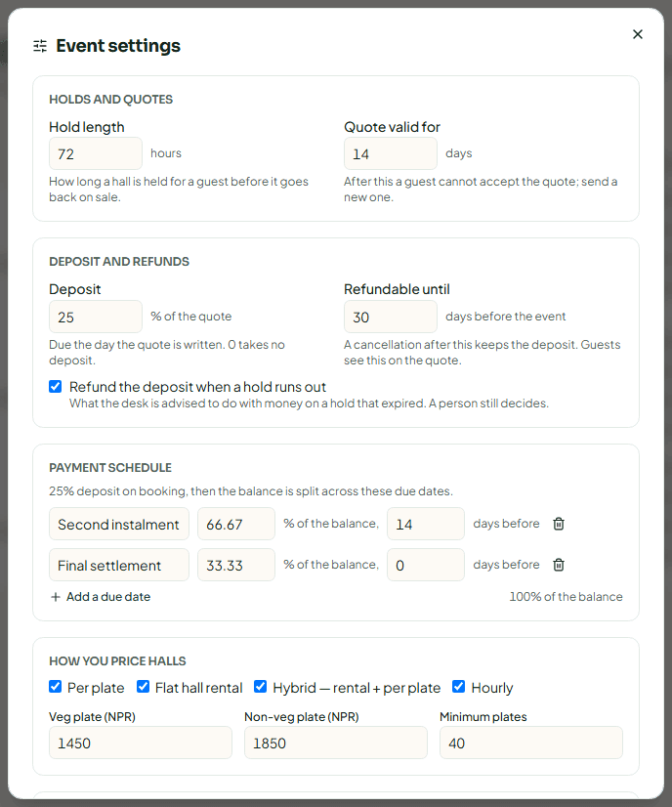Click "25% deposit on booking" description line
This screenshot has width=672, height=807.
251,491
